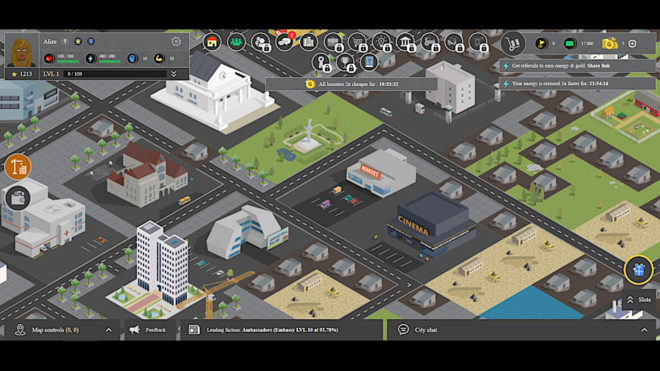The image size is (660, 371).
Task: Click the red heart health icon
Action: click(x=49, y=59)
